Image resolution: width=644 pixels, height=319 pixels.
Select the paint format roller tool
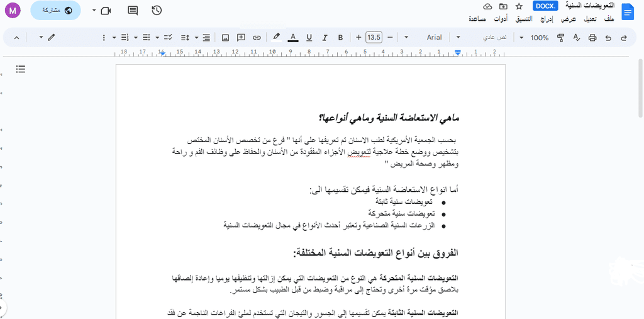tap(560, 38)
